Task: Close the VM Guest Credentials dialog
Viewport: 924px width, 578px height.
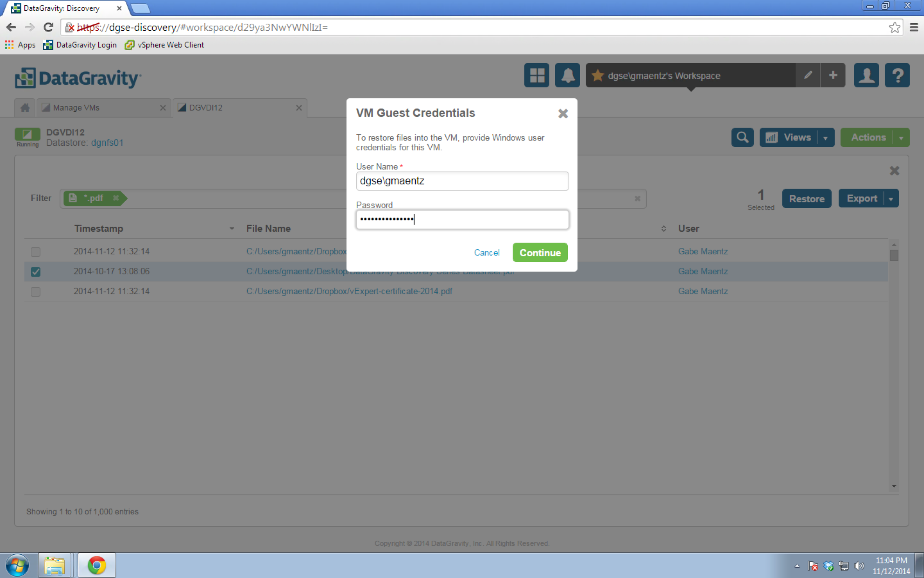Action: 563,114
